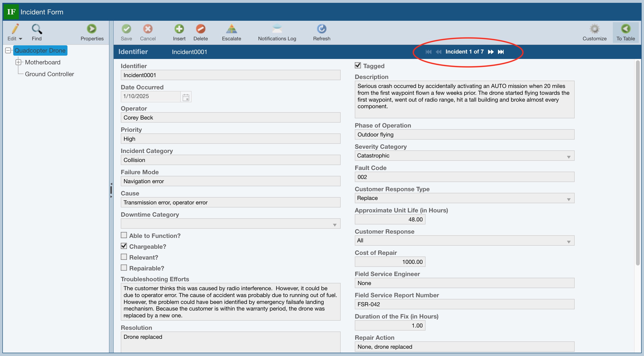This screenshot has width=644, height=356.
Task: Open the Properties panel icon
Action: [92, 29]
